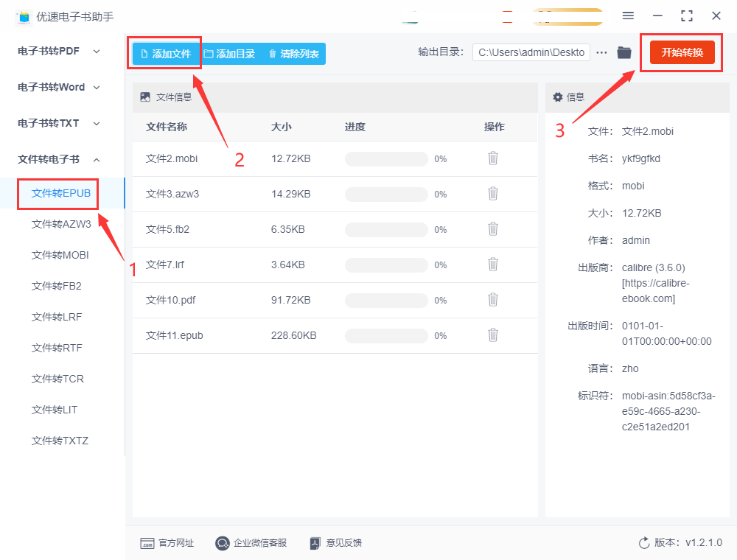
Task: Click the 官方网址 website icon
Action: click(x=147, y=544)
